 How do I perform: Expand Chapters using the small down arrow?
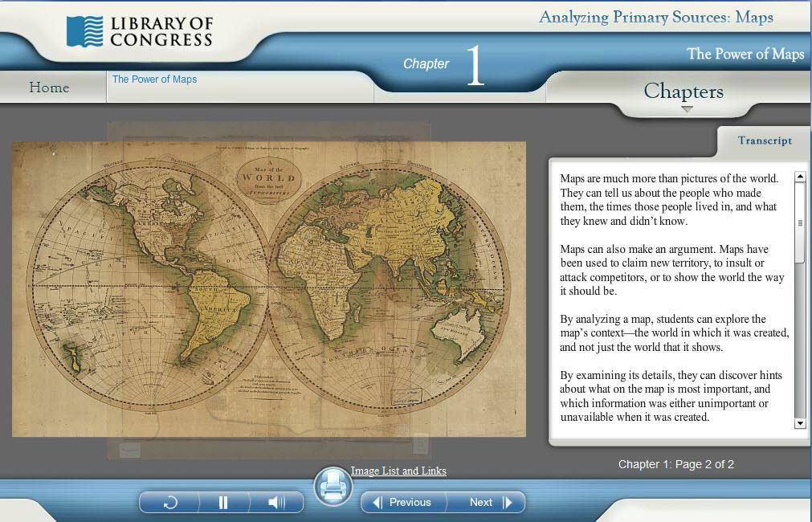click(x=687, y=109)
